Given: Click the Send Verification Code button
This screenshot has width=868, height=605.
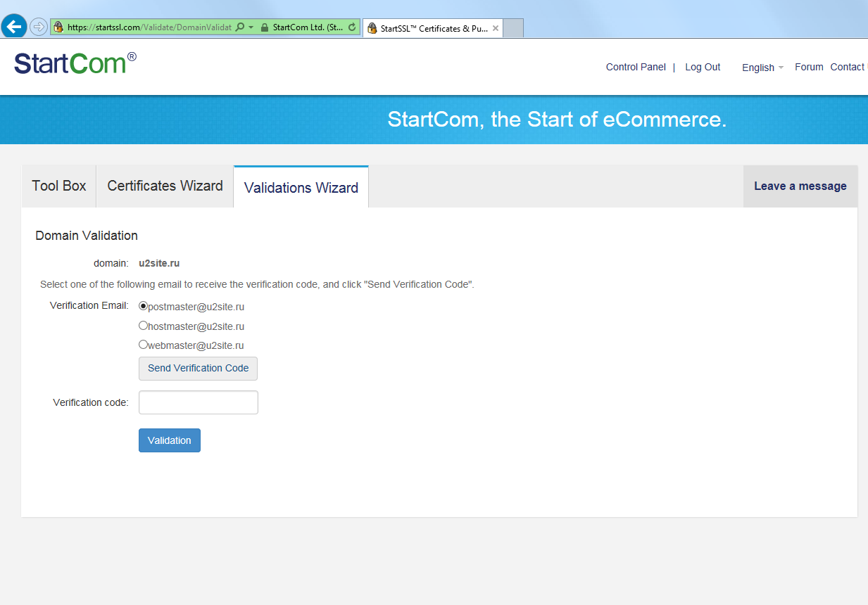Looking at the screenshot, I should click(x=198, y=369).
